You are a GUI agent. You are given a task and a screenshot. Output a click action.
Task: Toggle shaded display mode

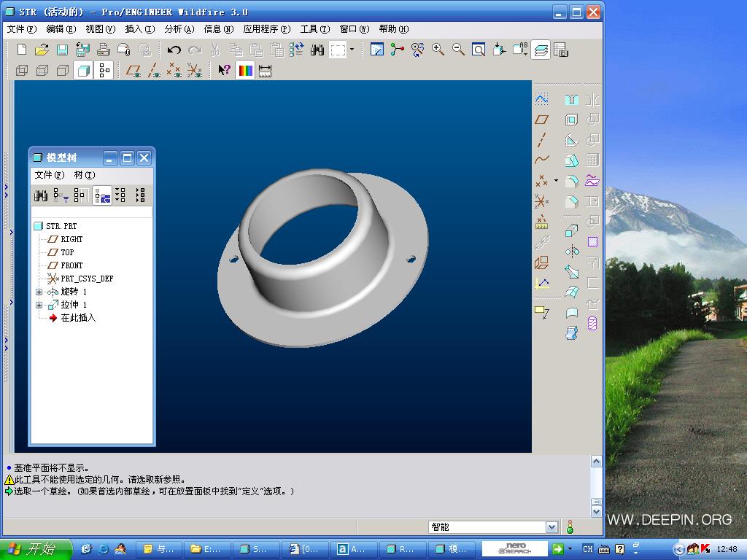click(83, 71)
